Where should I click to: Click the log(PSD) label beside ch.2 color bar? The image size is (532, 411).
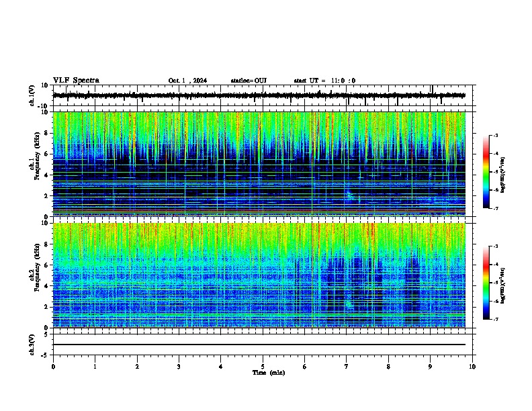click(x=502, y=285)
